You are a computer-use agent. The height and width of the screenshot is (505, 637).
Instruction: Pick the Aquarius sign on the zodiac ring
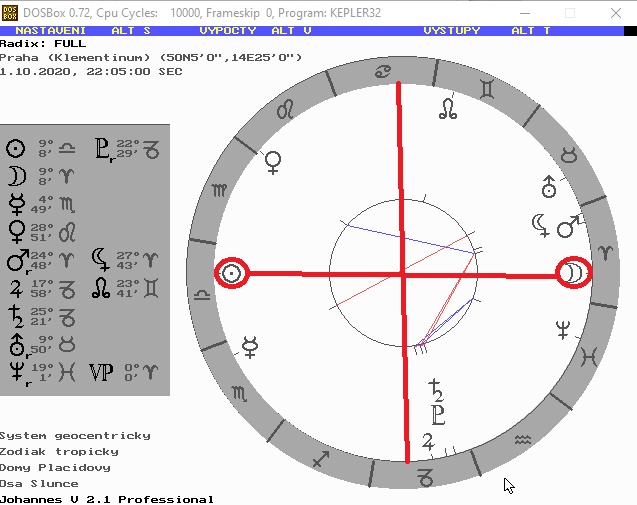523,440
